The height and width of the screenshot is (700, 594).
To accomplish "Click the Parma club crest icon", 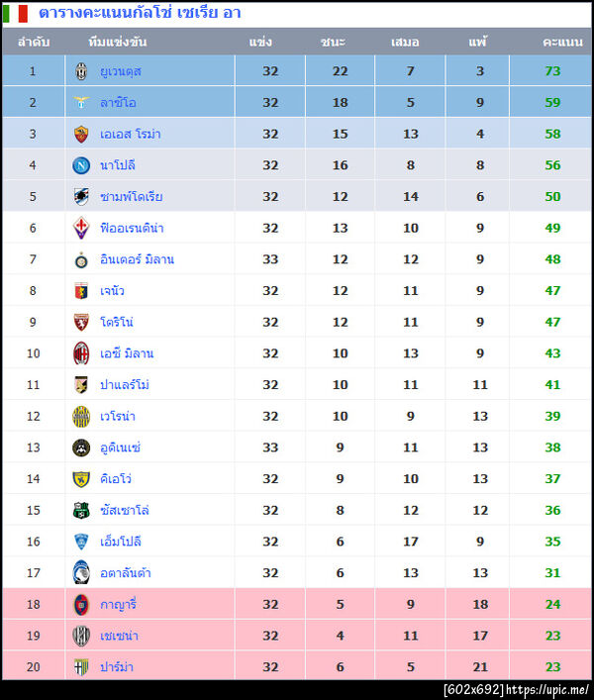I will (81, 666).
